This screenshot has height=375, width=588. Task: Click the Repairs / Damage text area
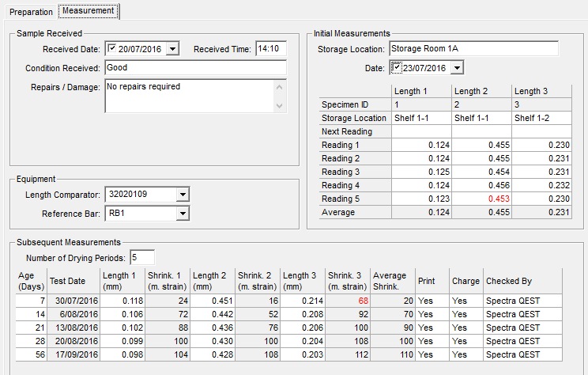[188, 96]
